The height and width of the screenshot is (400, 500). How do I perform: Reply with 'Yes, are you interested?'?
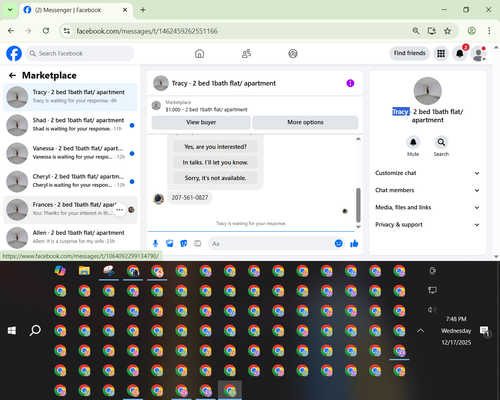(215, 147)
